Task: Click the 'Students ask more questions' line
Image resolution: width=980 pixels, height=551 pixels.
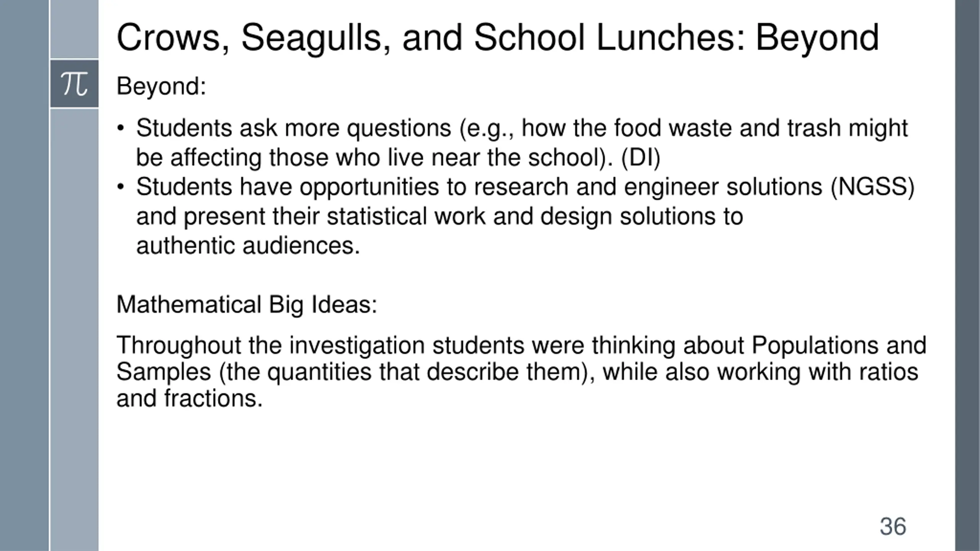Action: 521,128
